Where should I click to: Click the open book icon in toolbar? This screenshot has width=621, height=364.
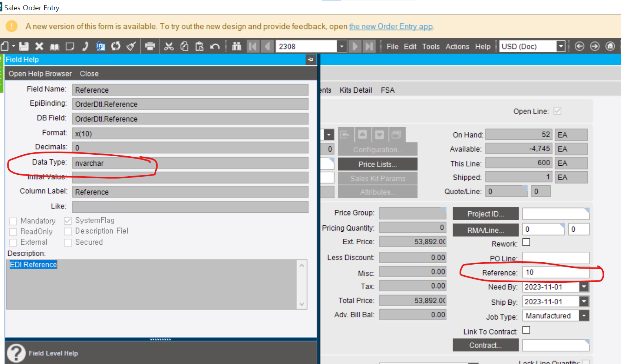point(55,47)
